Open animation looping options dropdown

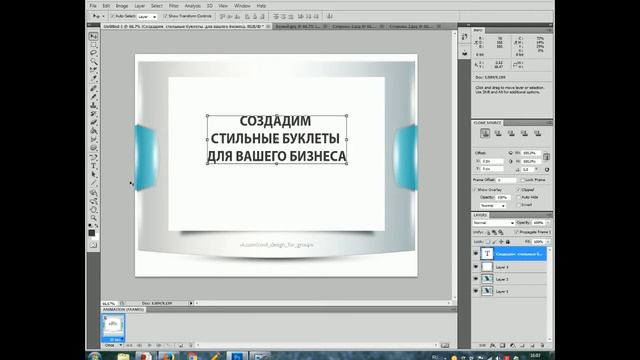pyautogui.click(x=113, y=345)
